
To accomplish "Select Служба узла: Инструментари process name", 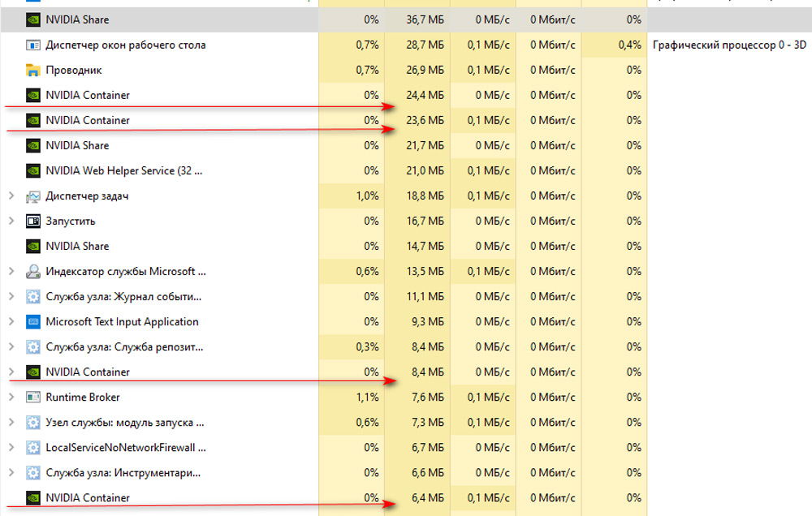I will 123,472.
